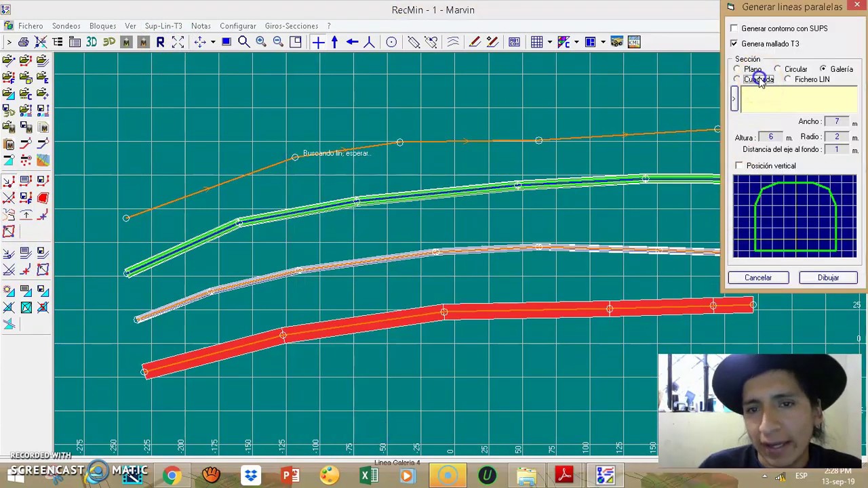Check the Posición vertical checkbox

[x=739, y=165]
